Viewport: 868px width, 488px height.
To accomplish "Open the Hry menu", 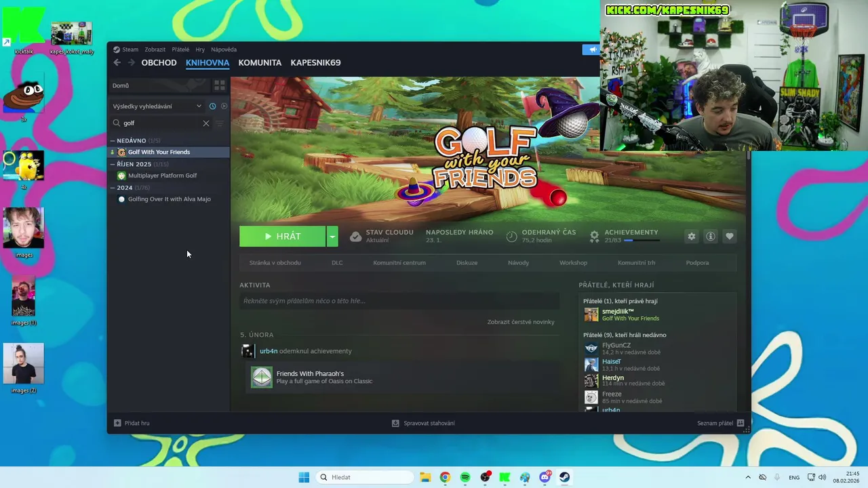I will 200,49.
